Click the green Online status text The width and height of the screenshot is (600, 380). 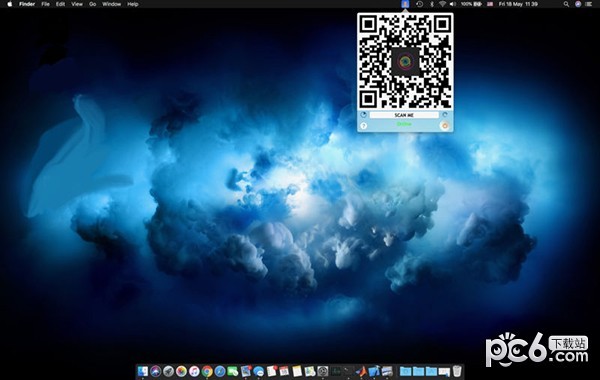pos(404,124)
